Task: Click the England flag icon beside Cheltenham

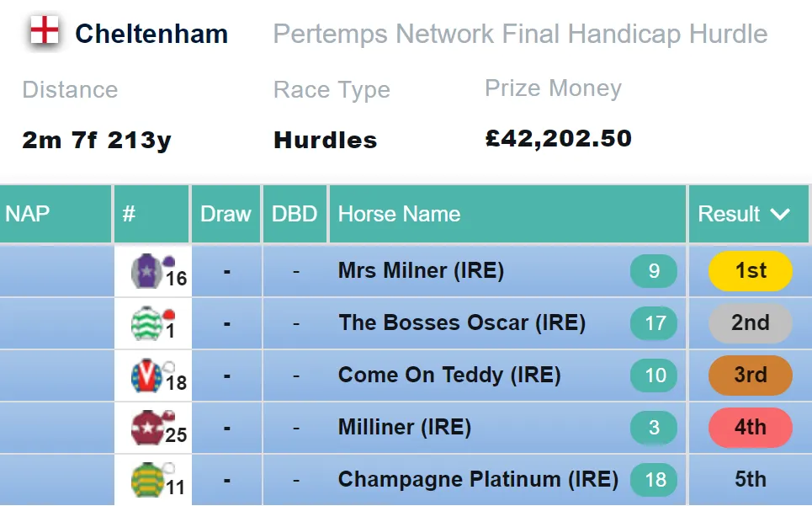Action: click(45, 30)
